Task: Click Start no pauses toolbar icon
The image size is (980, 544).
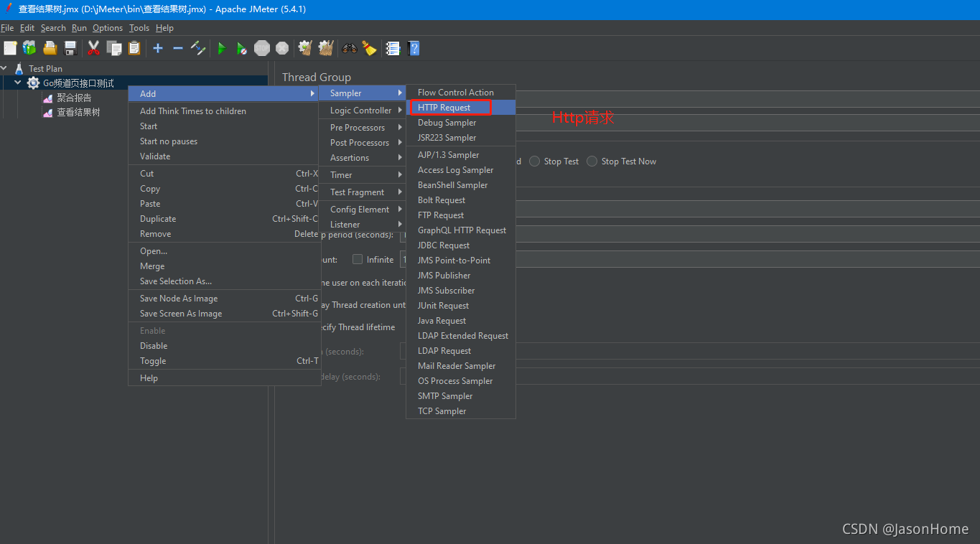Action: pyautogui.click(x=242, y=48)
